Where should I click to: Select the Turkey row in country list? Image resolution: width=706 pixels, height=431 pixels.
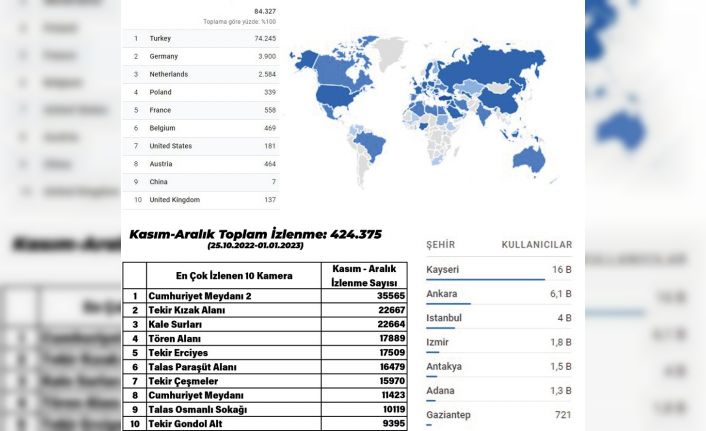pos(200,38)
